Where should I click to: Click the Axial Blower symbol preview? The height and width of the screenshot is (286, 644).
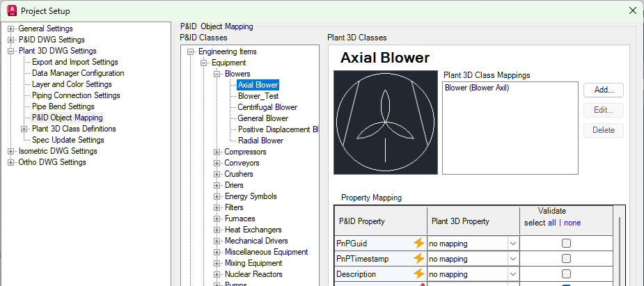(x=385, y=122)
